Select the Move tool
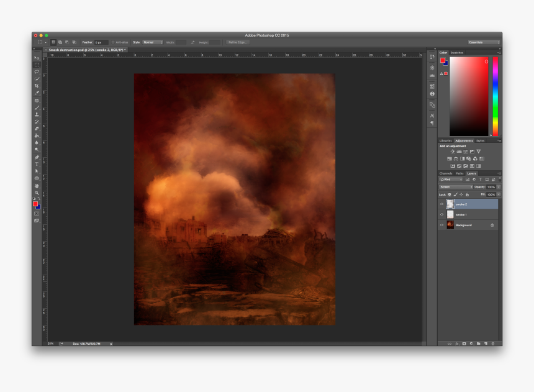 click(x=36, y=58)
